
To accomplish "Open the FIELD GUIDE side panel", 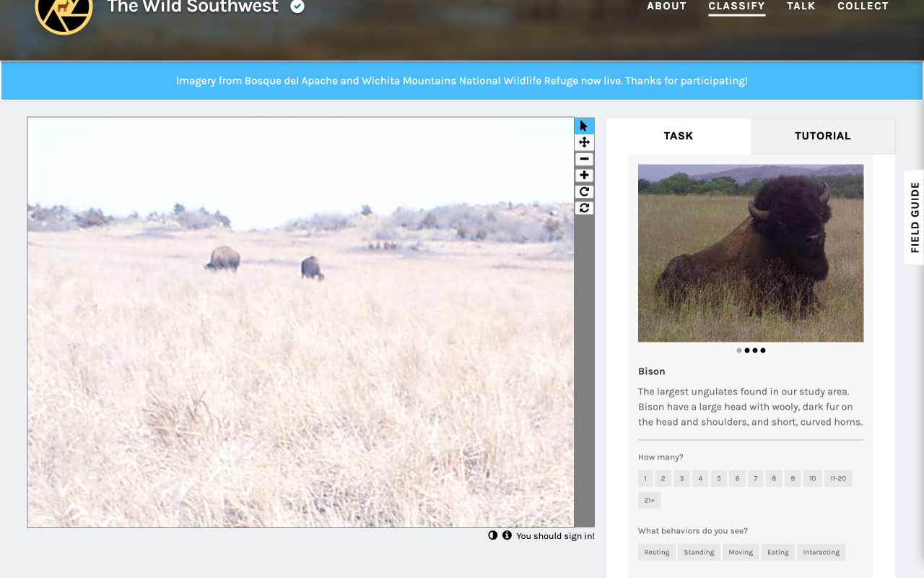I will pos(914,217).
